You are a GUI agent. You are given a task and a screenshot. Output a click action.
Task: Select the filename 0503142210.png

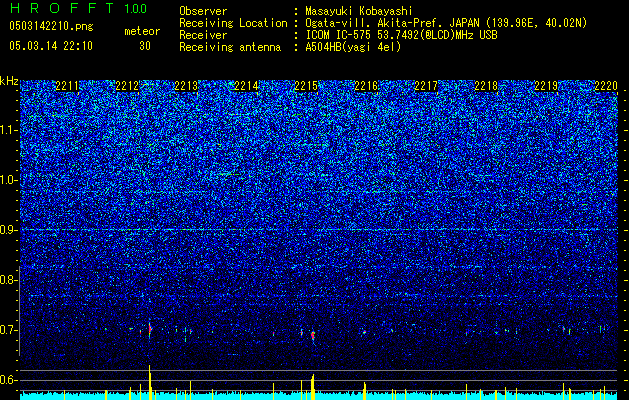51,26
